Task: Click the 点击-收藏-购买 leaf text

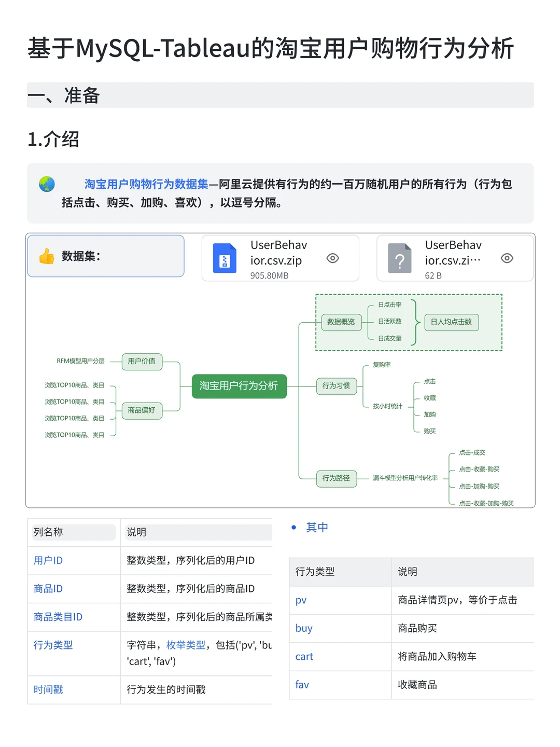Action: coord(479,469)
